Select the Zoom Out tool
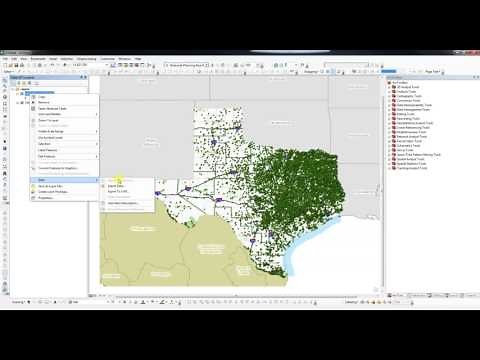The width and height of the screenshot is (480, 360). click(5, 85)
